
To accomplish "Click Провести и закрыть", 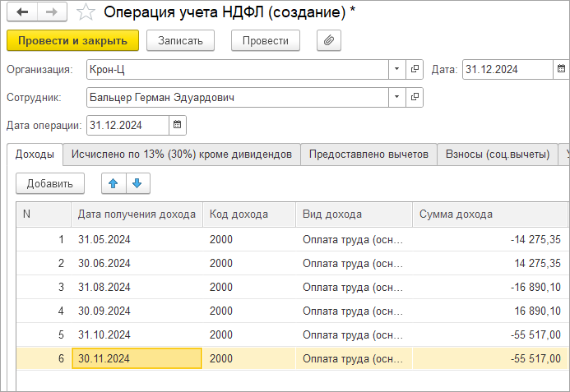I will pos(72,40).
